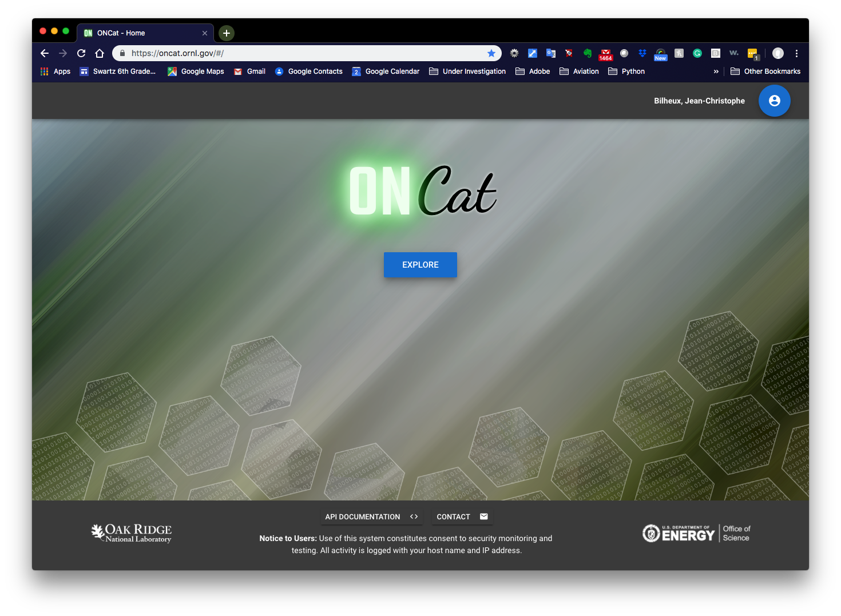841x616 pixels.
Task: Open the Python bookmarks folder
Action: (x=626, y=71)
